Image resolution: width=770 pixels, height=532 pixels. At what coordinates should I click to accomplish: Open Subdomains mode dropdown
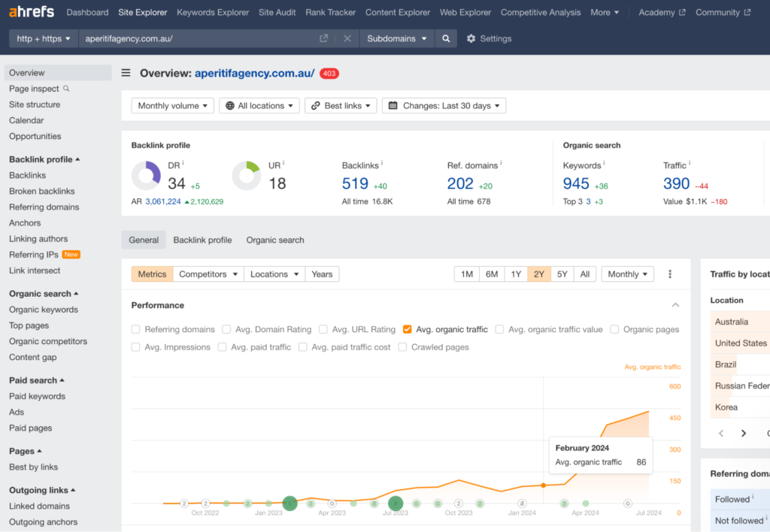pyautogui.click(x=397, y=38)
